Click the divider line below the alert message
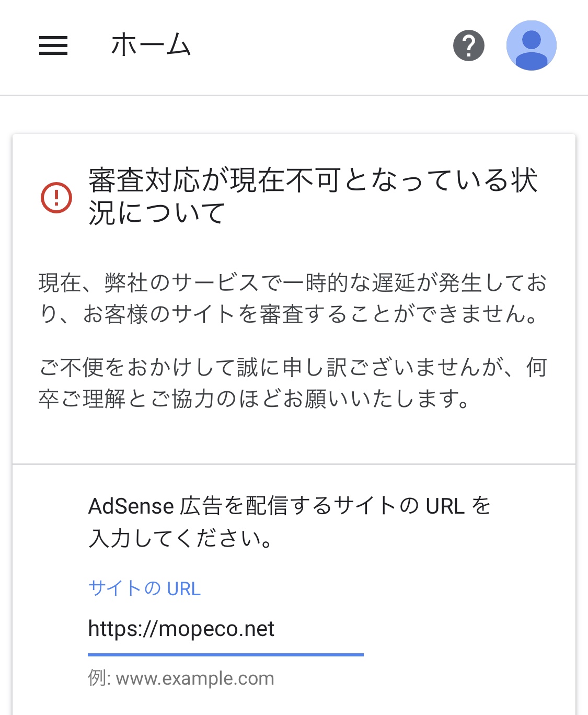The width and height of the screenshot is (588, 715). click(x=294, y=464)
